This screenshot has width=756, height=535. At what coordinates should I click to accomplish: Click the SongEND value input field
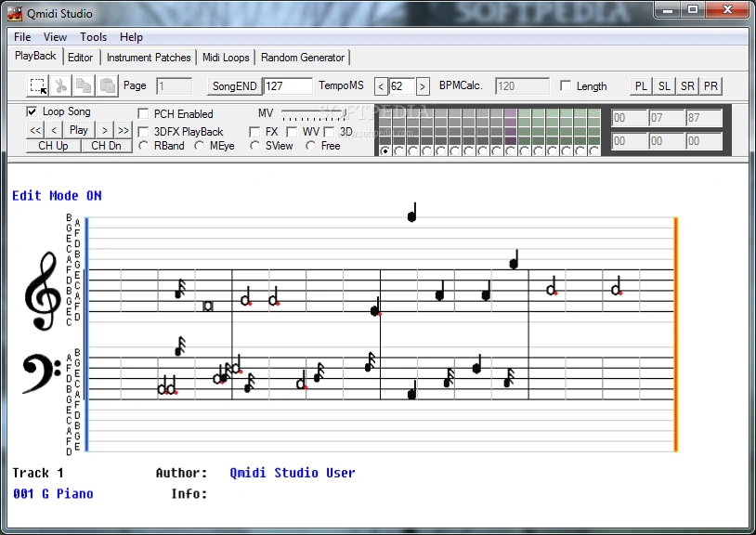(x=288, y=86)
